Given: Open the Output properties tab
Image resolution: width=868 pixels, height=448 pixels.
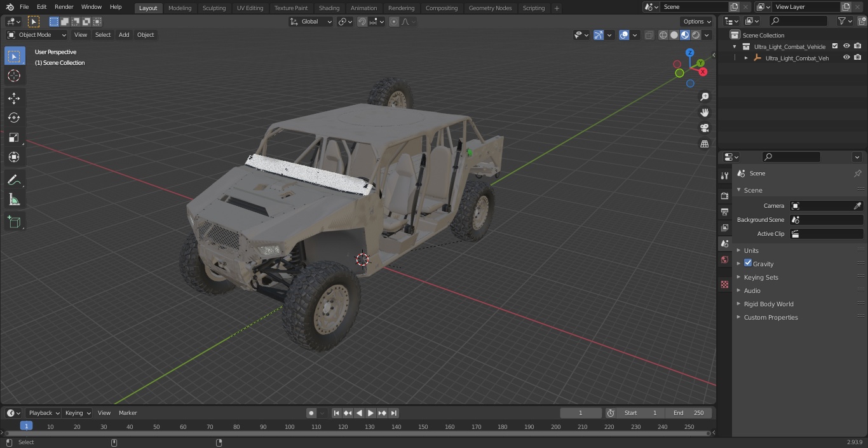Looking at the screenshot, I should coord(724,212).
